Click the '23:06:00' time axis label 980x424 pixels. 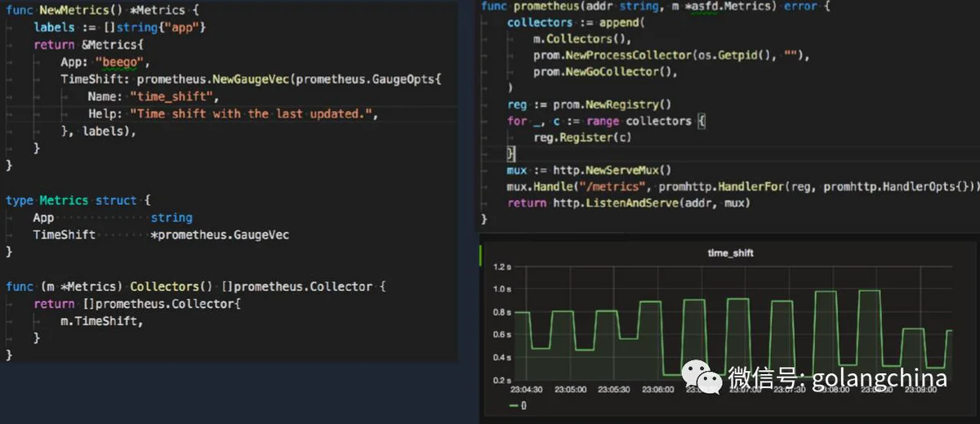click(657, 390)
